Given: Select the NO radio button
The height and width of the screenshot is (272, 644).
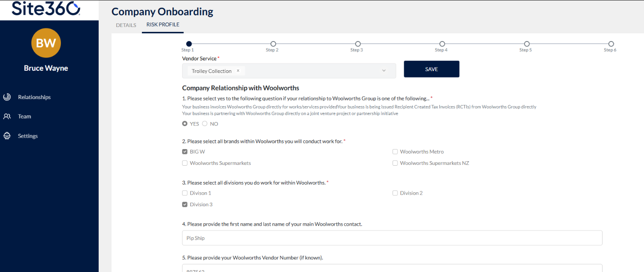Looking at the screenshot, I should [205, 124].
